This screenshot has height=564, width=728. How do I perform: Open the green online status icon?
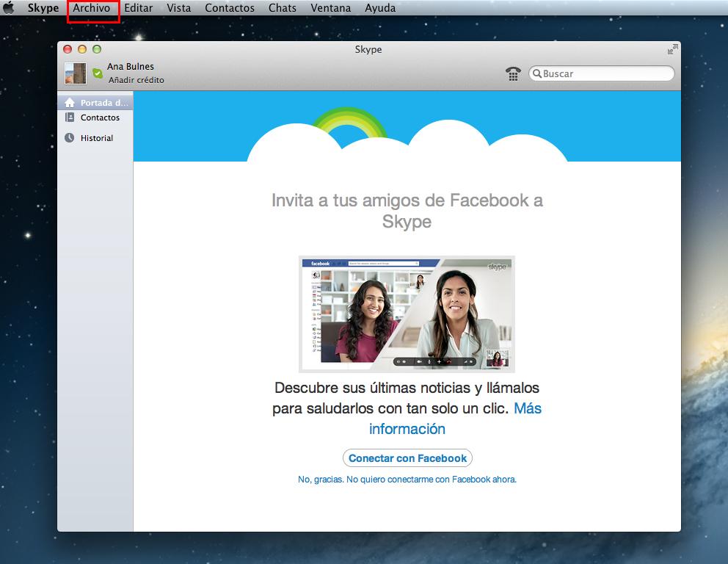click(x=97, y=73)
